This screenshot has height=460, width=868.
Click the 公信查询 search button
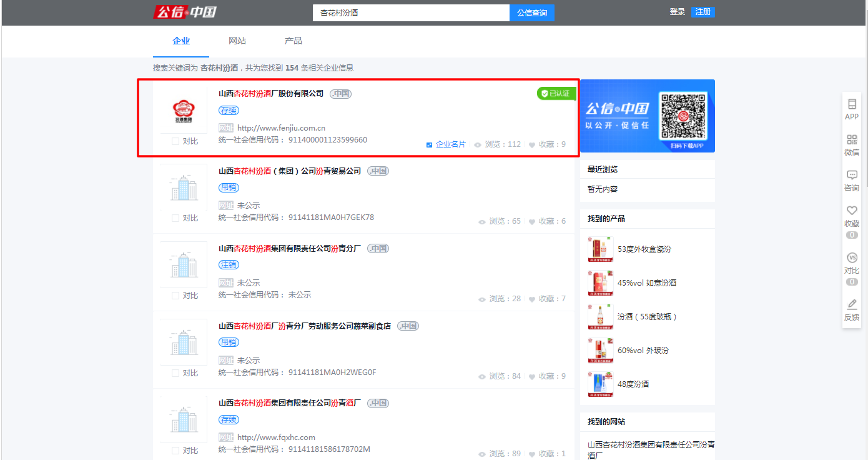click(531, 12)
